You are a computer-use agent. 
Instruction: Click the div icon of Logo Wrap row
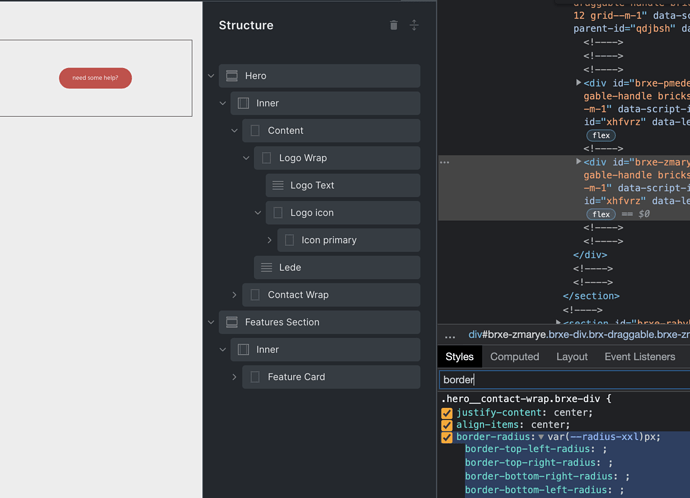(x=266, y=158)
